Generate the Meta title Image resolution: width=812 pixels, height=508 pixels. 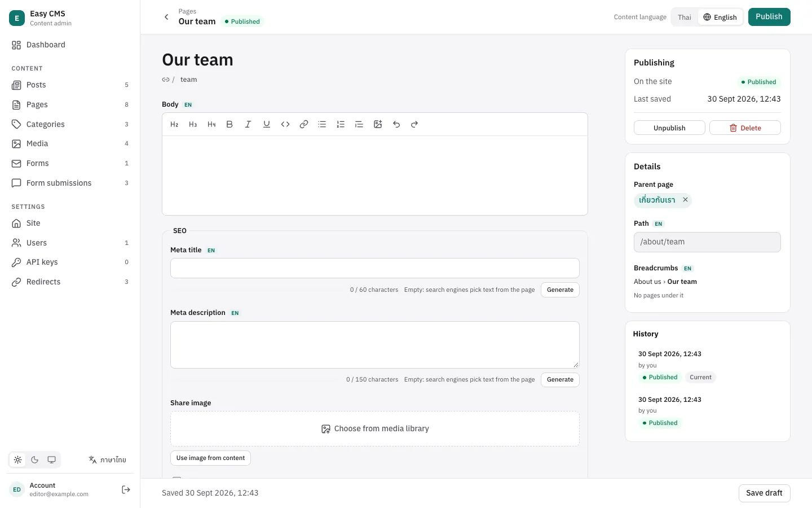pos(560,290)
